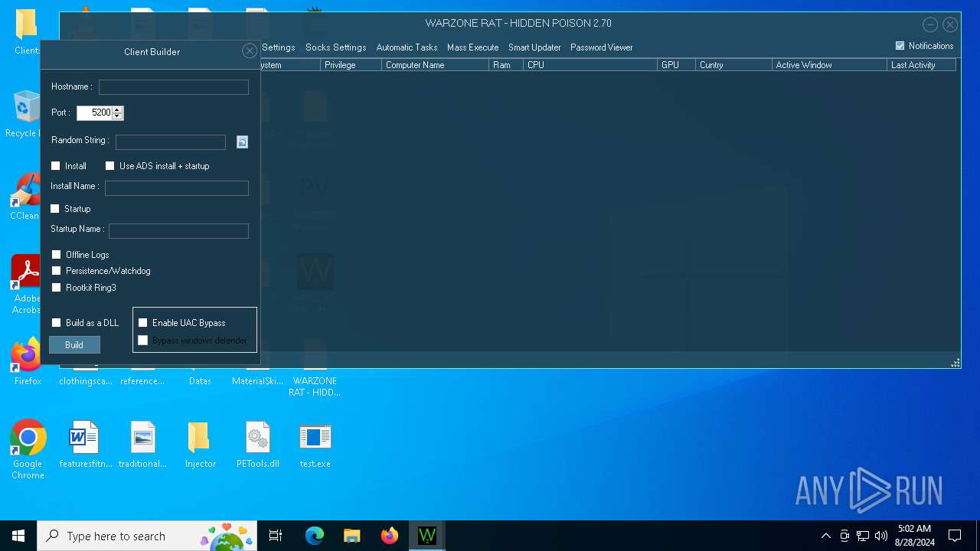Check Bypass windows defender
Image resolution: width=980 pixels, height=551 pixels.
coord(142,341)
